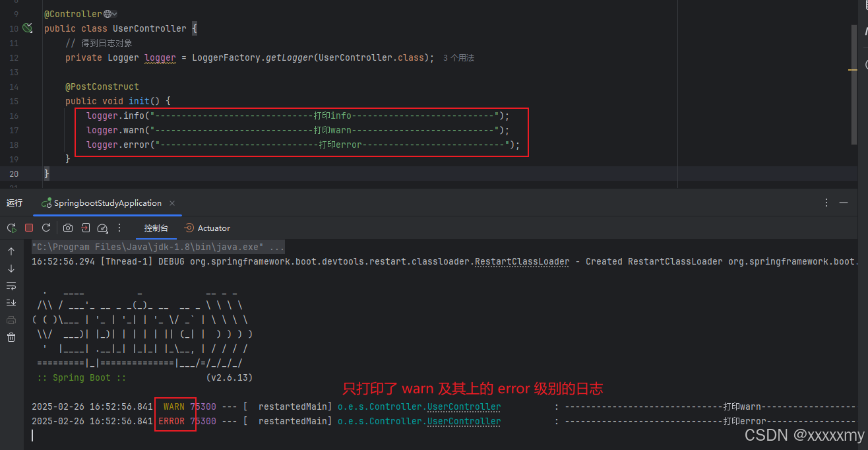This screenshot has height=450, width=868.
Task: Click the WARN level text in console
Action: tap(174, 406)
